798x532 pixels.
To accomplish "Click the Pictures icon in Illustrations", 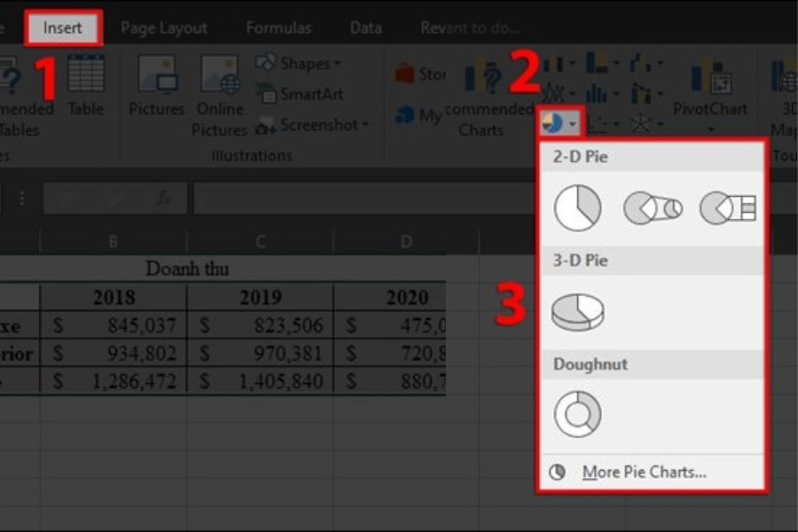I will click(156, 86).
